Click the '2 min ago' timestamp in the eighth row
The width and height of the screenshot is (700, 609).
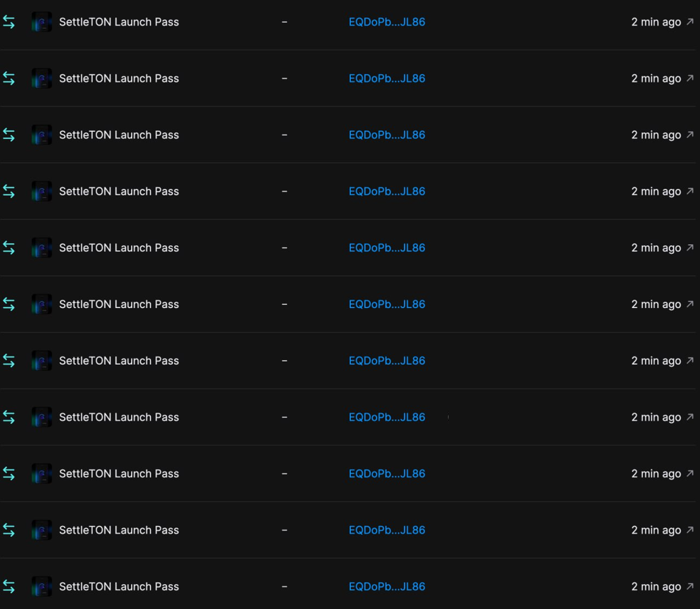click(656, 417)
